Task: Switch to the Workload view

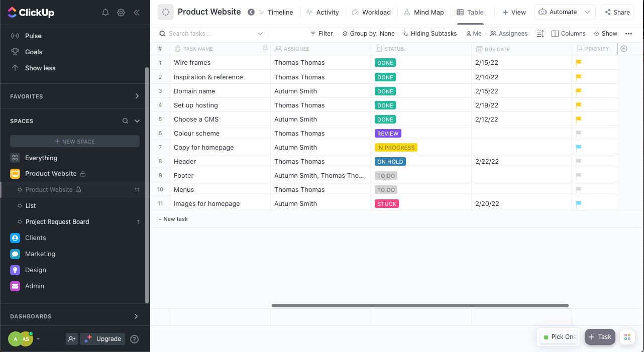Action: [371, 12]
